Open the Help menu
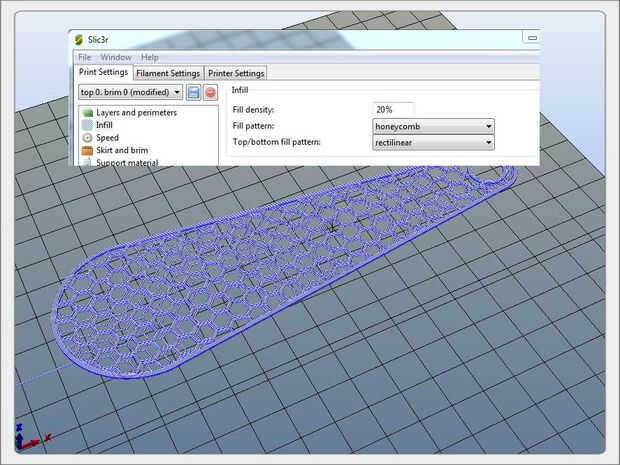The height and width of the screenshot is (465, 620). (150, 57)
